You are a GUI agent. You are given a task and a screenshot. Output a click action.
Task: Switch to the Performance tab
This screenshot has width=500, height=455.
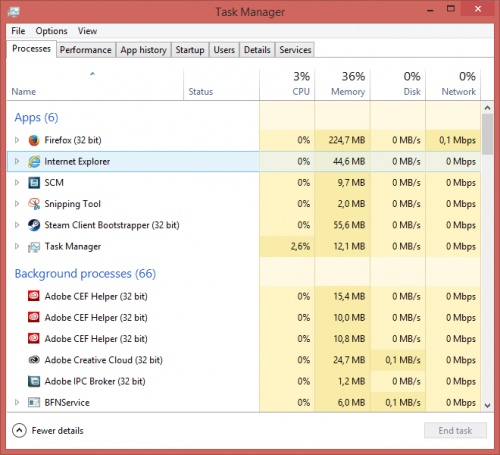(x=86, y=50)
